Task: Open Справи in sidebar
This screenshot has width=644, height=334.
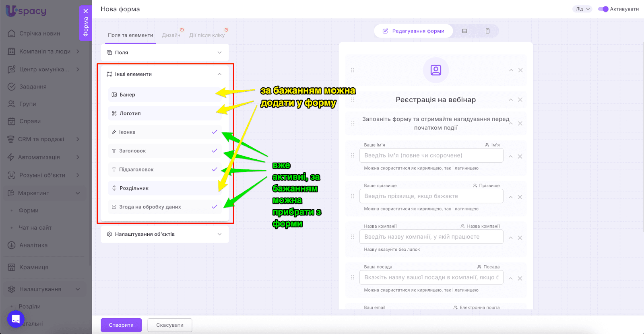Action: point(30,121)
